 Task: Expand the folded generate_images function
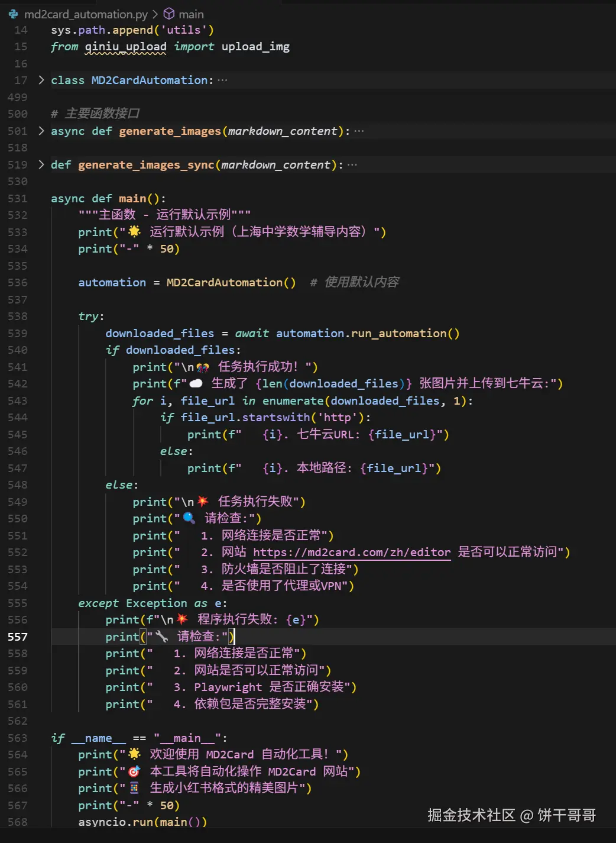tap(41, 131)
